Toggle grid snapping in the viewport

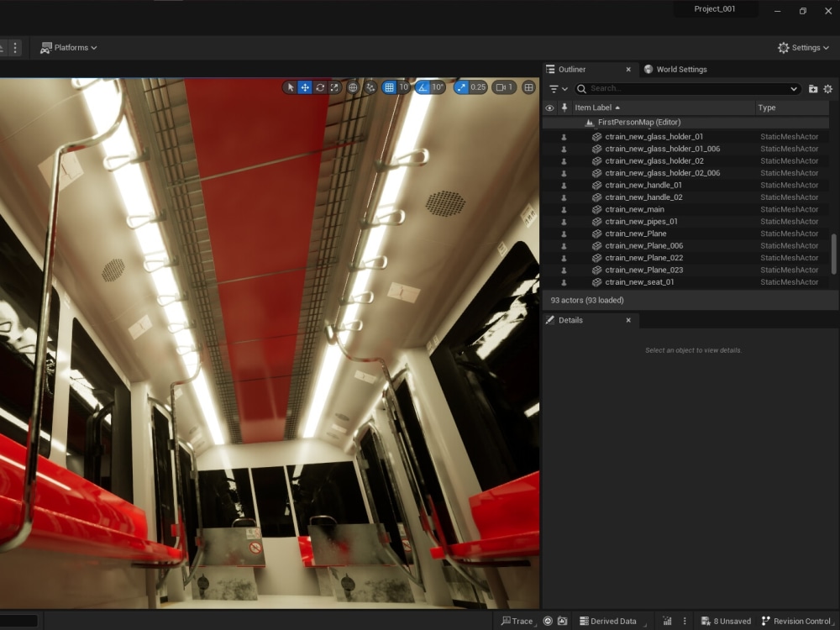[390, 87]
